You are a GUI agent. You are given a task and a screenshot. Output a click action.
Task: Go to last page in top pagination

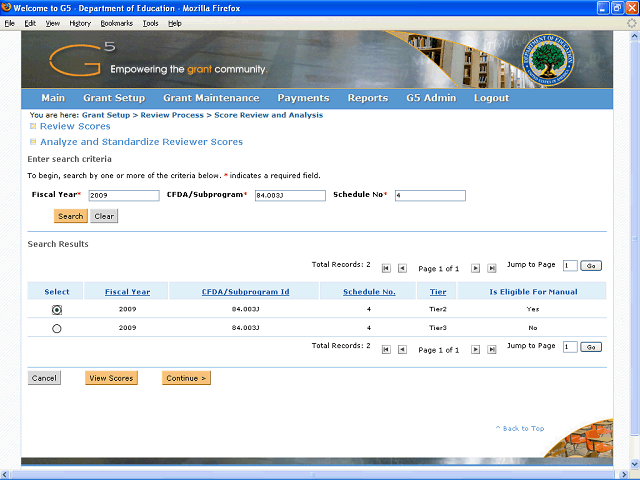(492, 268)
